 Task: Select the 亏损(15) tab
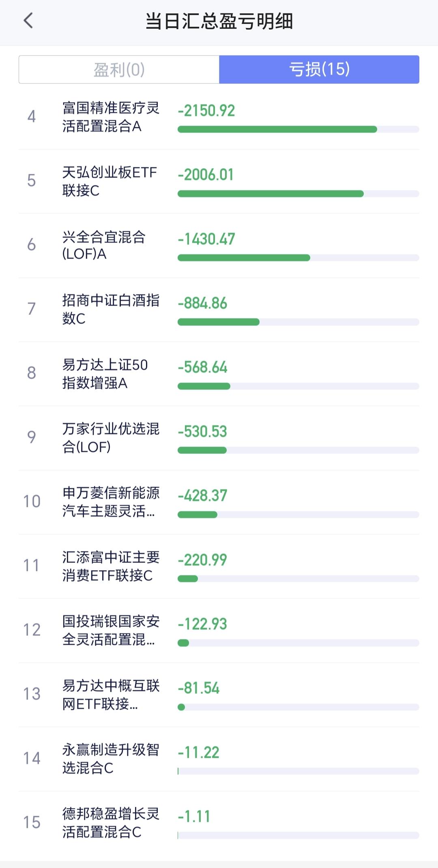[x=319, y=70]
